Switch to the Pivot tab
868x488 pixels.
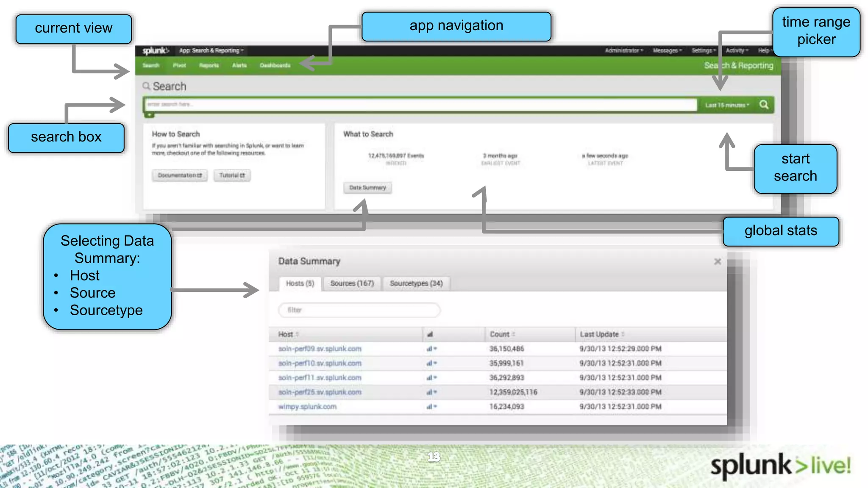pyautogui.click(x=179, y=65)
